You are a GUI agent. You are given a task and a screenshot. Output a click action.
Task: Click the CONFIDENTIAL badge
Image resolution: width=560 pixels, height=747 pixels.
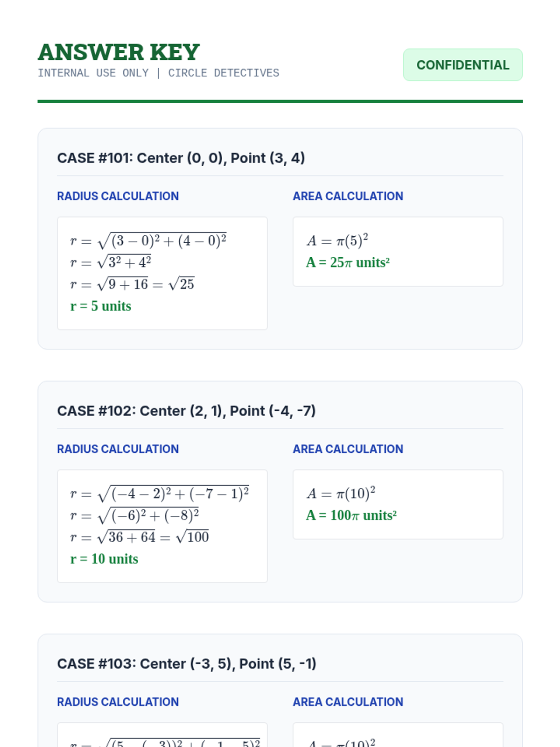pyautogui.click(x=462, y=65)
